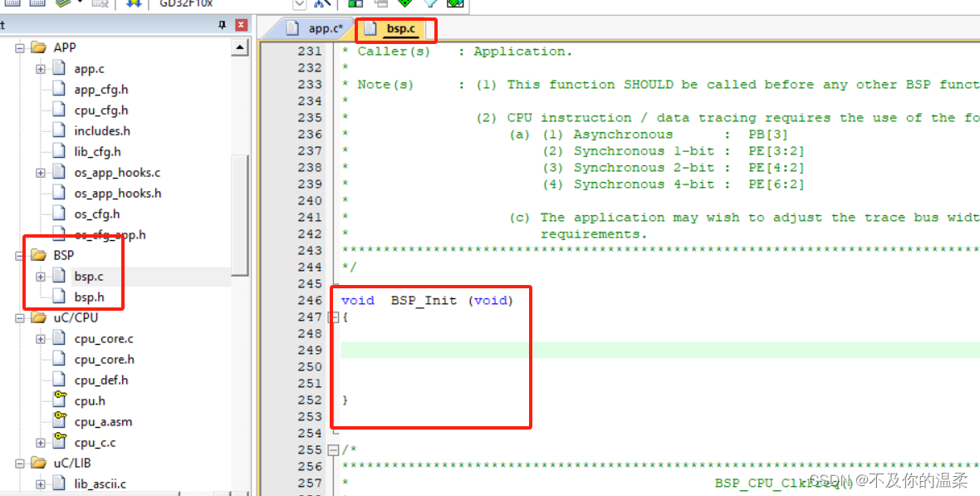Click line number 250 in the gutter
The height and width of the screenshot is (496, 980).
[x=310, y=366]
